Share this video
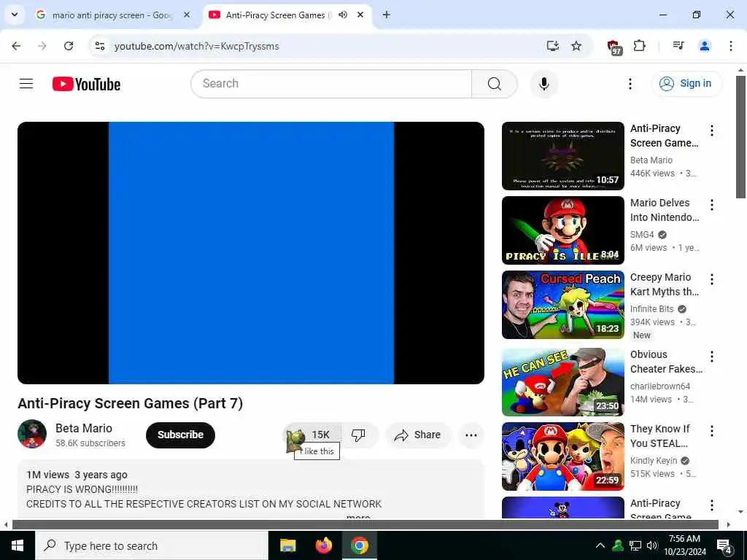The height and width of the screenshot is (560, 747). 418,435
